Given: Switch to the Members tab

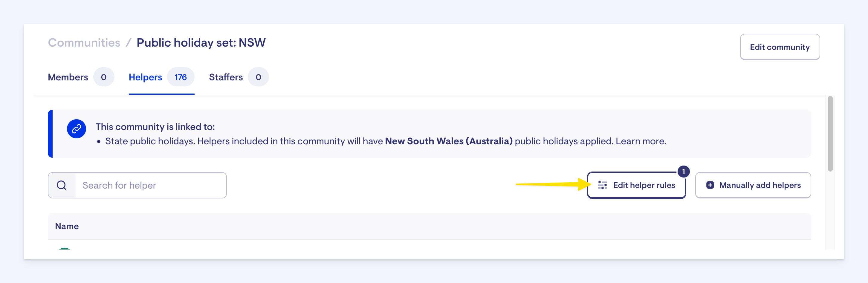Looking at the screenshot, I should [68, 77].
